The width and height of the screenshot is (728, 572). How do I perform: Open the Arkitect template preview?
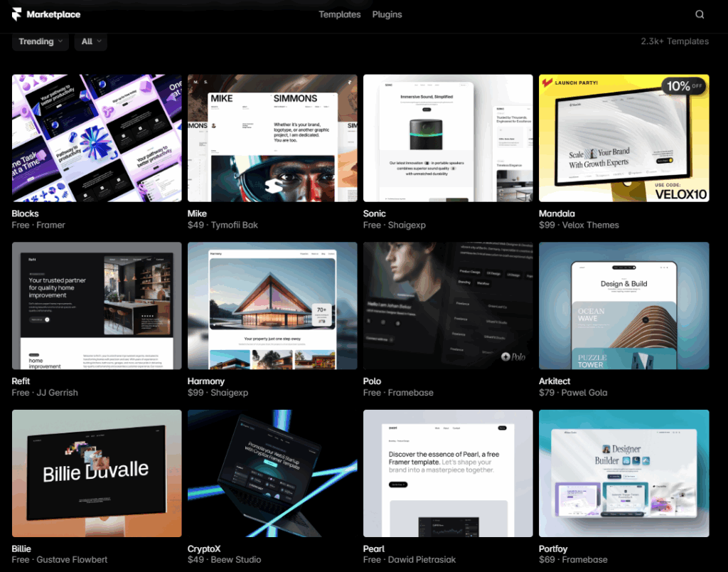[623, 305]
